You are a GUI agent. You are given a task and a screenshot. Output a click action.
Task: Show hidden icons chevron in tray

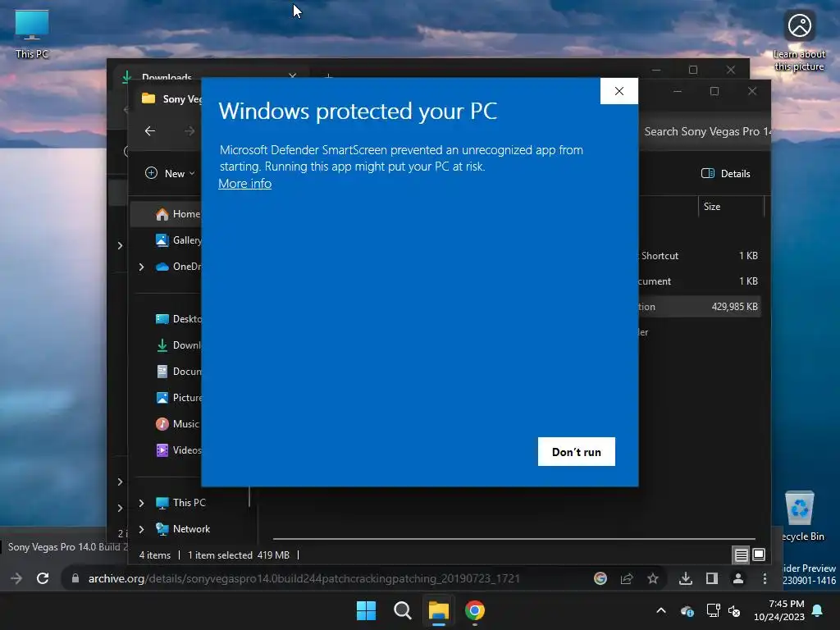[661, 610]
